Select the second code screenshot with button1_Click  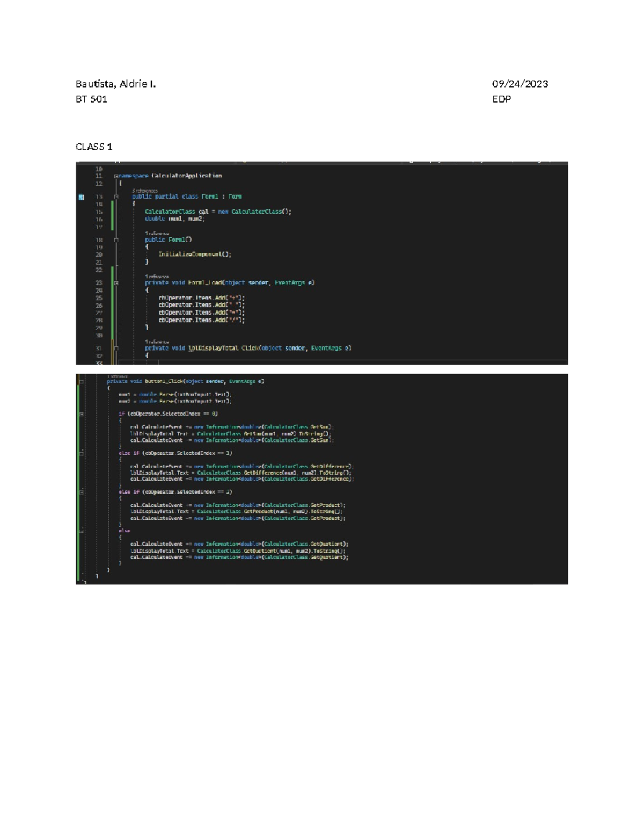coord(321,478)
